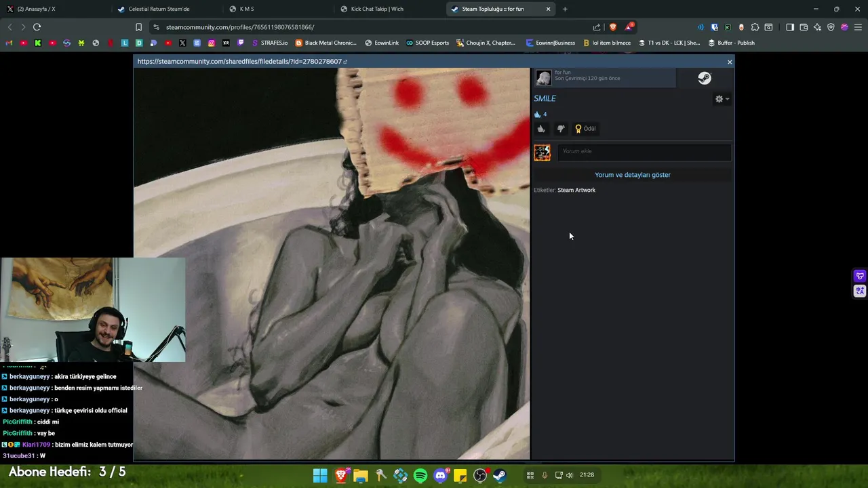Close the Steam Topluluğu tab
The height and width of the screenshot is (488, 868).
(x=548, y=9)
